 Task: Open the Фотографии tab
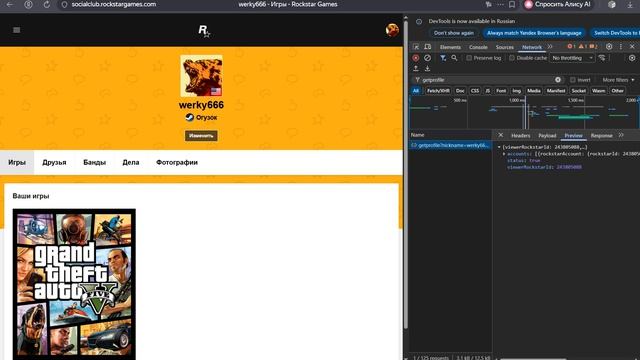click(177, 162)
